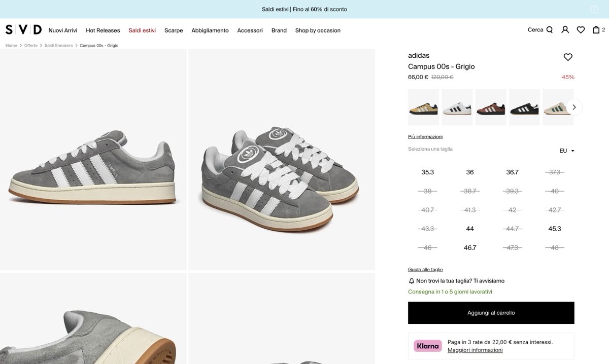The image size is (609, 364).
Task: Open Più informazioni link
Action: (x=425, y=136)
